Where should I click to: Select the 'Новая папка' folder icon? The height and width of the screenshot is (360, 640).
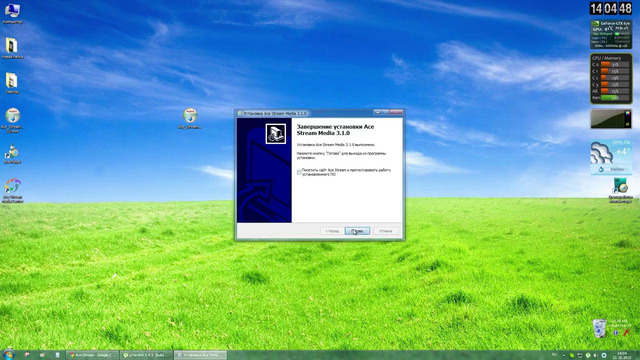click(x=12, y=48)
